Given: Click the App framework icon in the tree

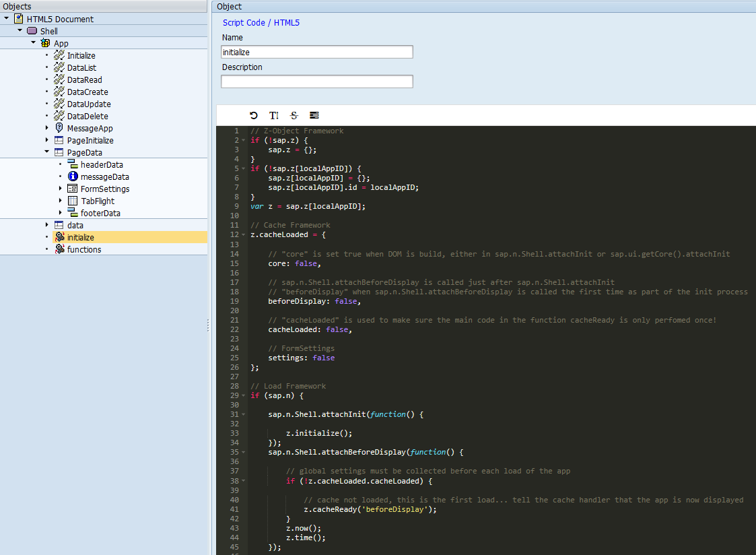Looking at the screenshot, I should pos(45,43).
